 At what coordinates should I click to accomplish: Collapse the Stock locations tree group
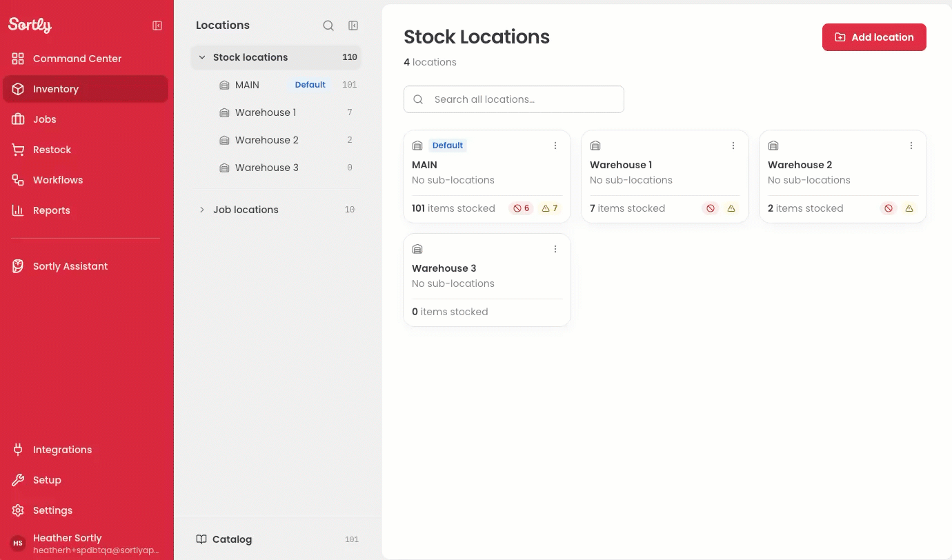[202, 57]
